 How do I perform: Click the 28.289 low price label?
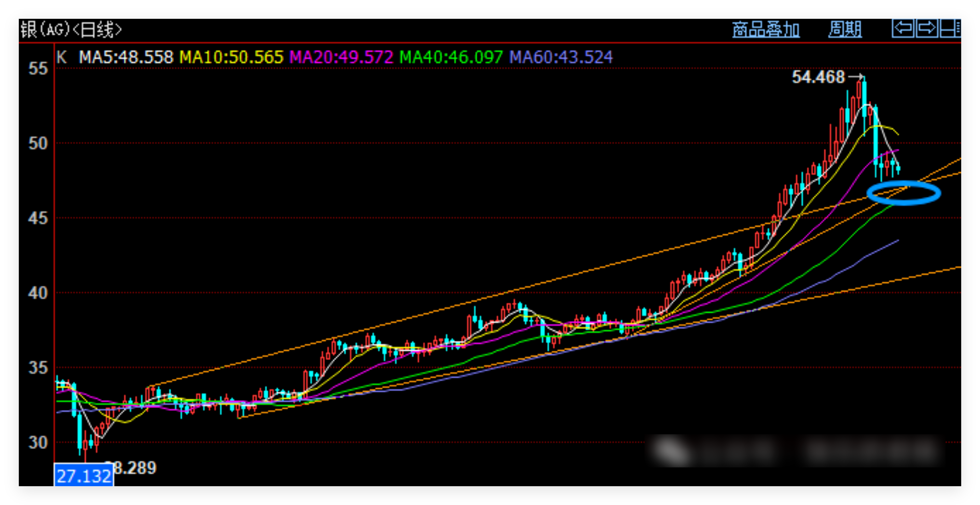tap(136, 468)
